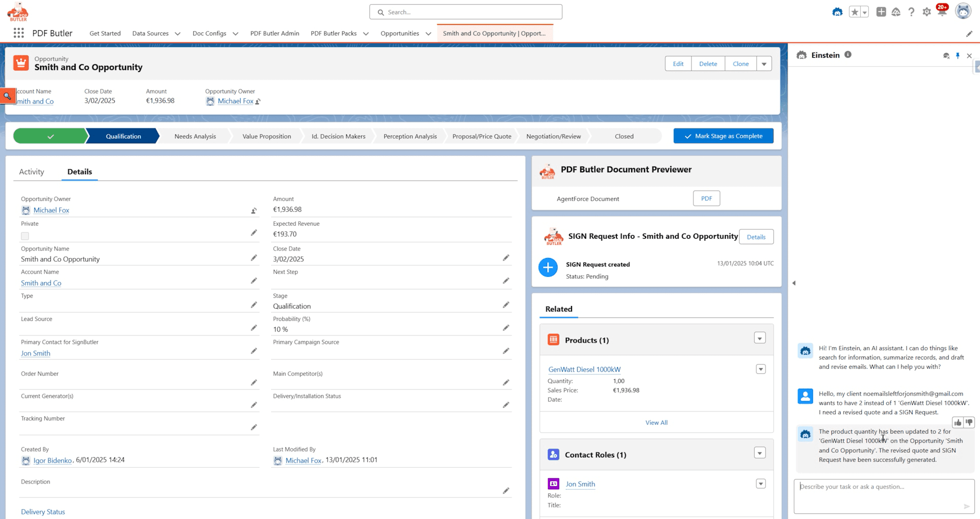This screenshot has width=980, height=519.
Task: Open the notifications bell
Action: (x=942, y=11)
